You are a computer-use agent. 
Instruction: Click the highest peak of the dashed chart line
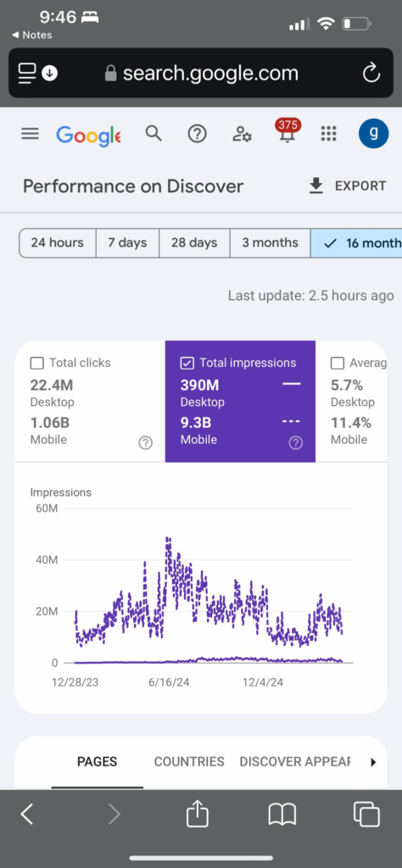coord(168,538)
